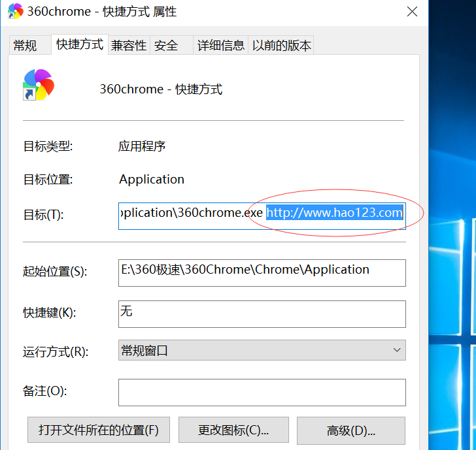Image resolution: width=476 pixels, height=450 pixels.
Task: Click the large 360chrome shortcut icon
Action: (39, 85)
